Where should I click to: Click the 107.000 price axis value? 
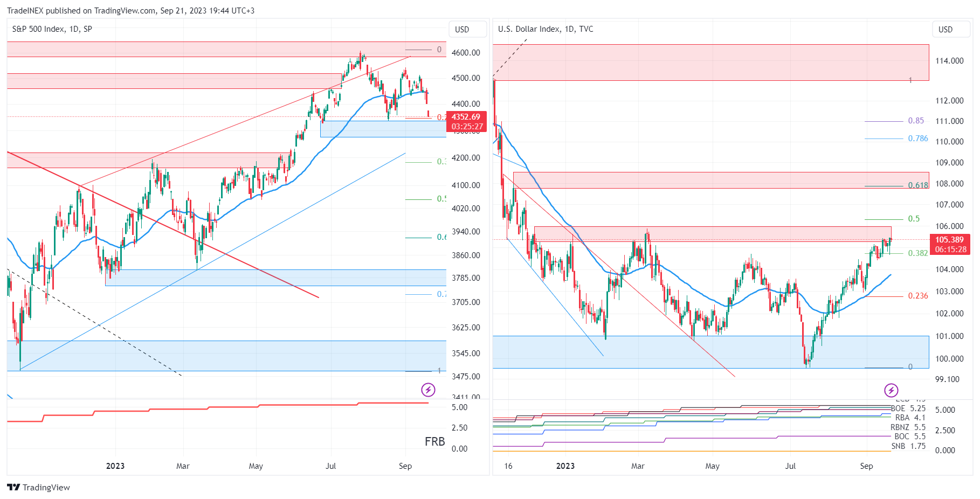pyautogui.click(x=950, y=205)
